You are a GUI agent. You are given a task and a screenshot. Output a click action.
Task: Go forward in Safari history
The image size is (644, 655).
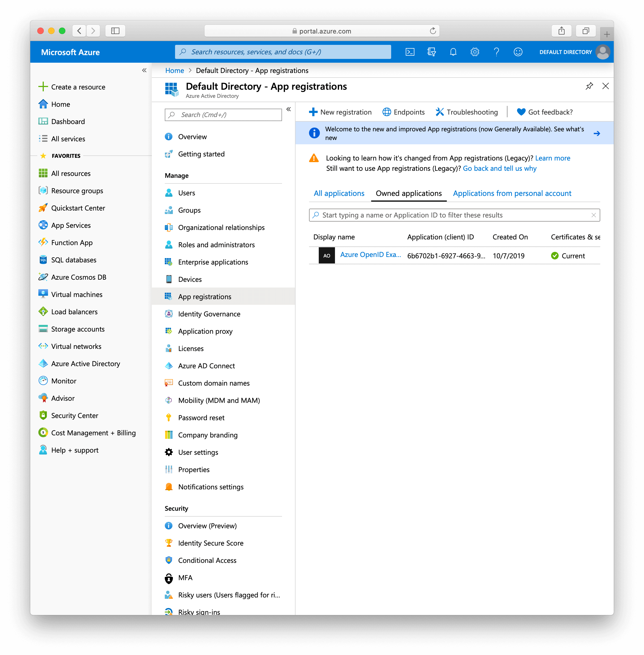[93, 31]
